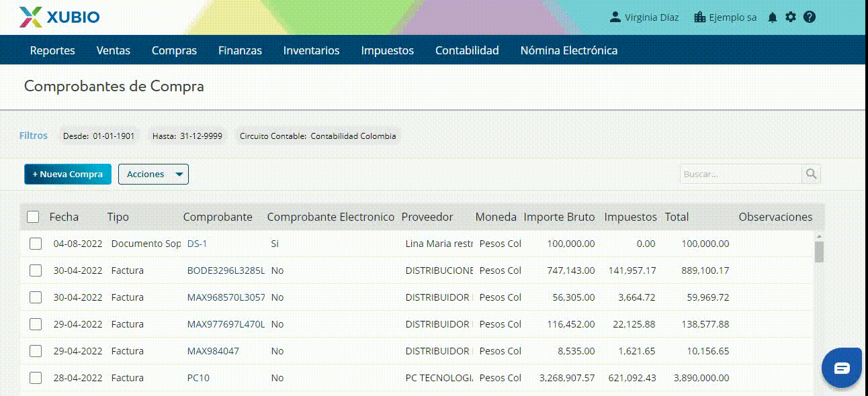Click the Virginia Diaz user name
This screenshot has height=396, width=868.
tap(652, 17)
